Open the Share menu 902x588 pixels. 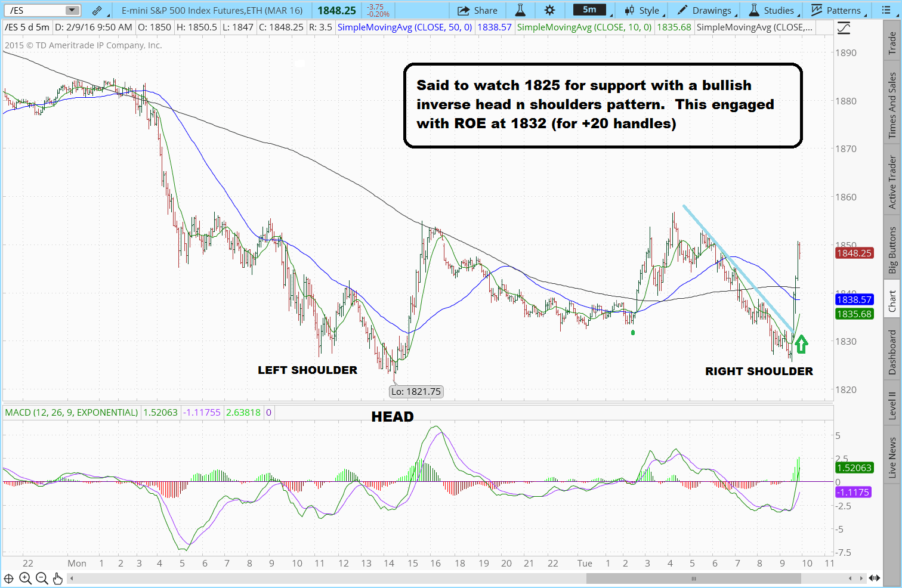point(478,10)
